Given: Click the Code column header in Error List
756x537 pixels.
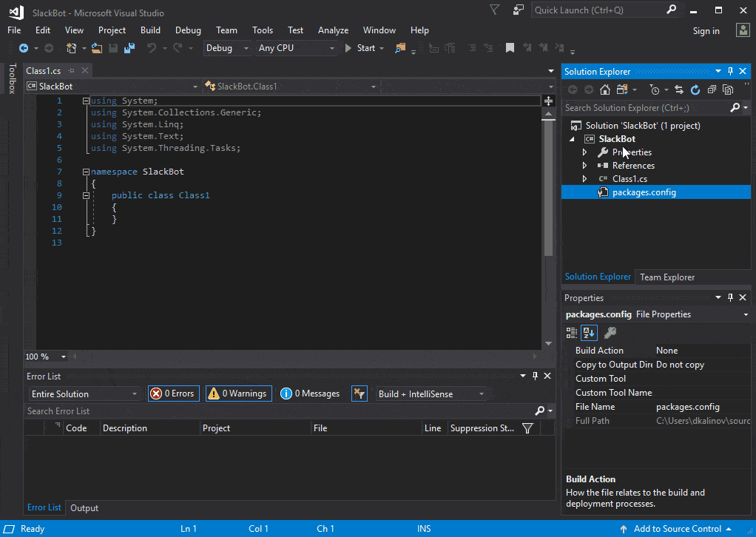Looking at the screenshot, I should tap(81, 428).
